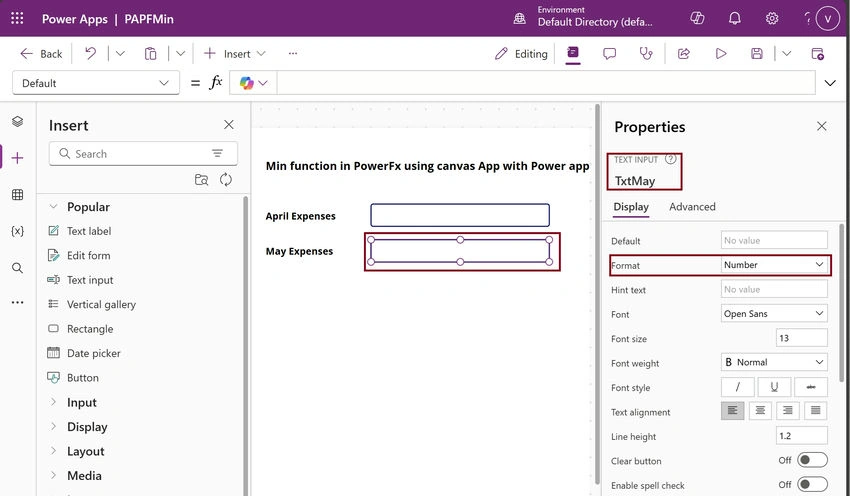This screenshot has width=850, height=496.
Task: Open the App checker stethoscope icon
Action: click(x=646, y=53)
